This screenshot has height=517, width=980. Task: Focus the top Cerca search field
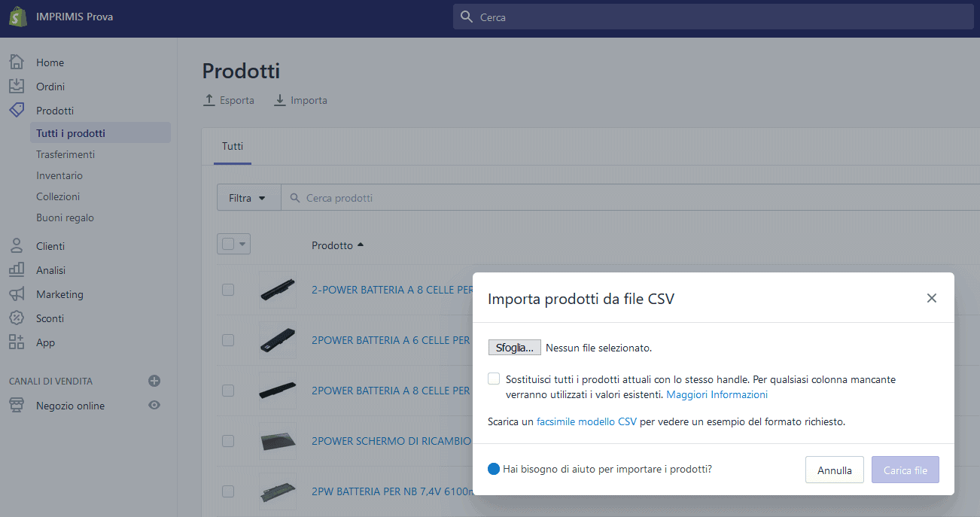coord(714,17)
